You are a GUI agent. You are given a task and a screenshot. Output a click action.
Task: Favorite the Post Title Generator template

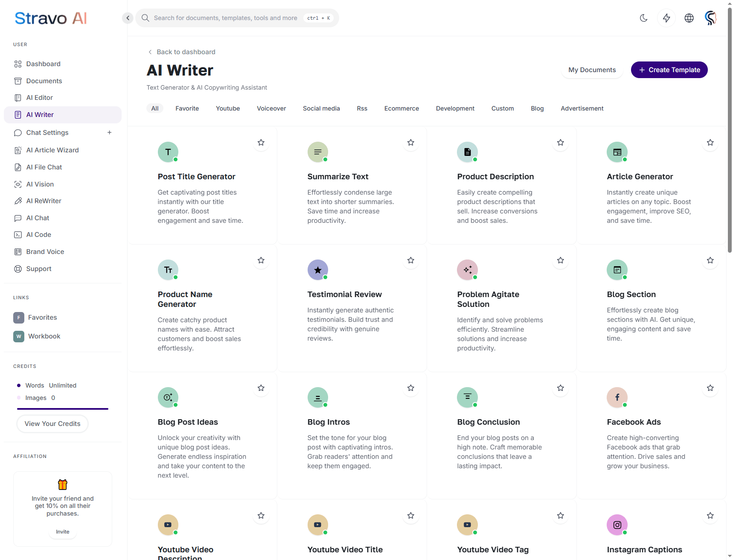pos(261,143)
